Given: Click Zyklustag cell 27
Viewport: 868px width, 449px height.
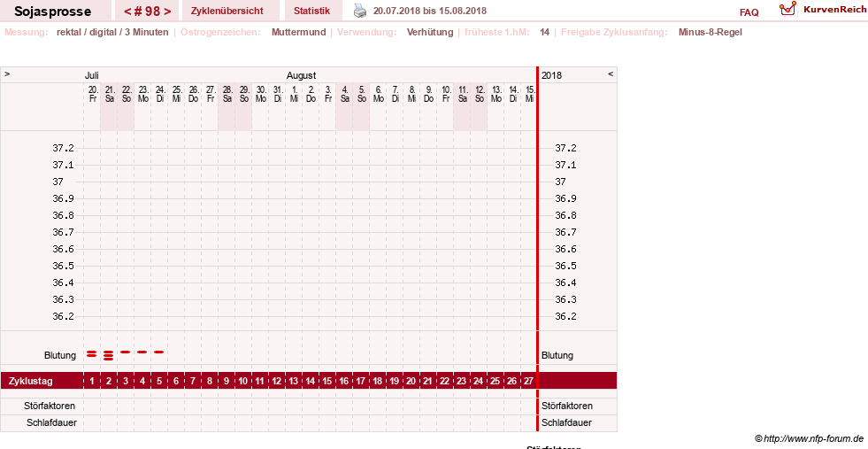Looking at the screenshot, I should click(528, 381).
